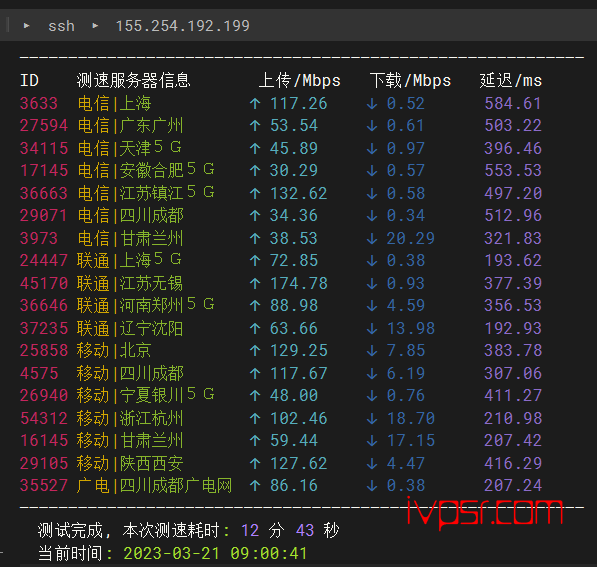The image size is (597, 567).
Task: Click the 延迟/ms column header
Action: [511, 81]
